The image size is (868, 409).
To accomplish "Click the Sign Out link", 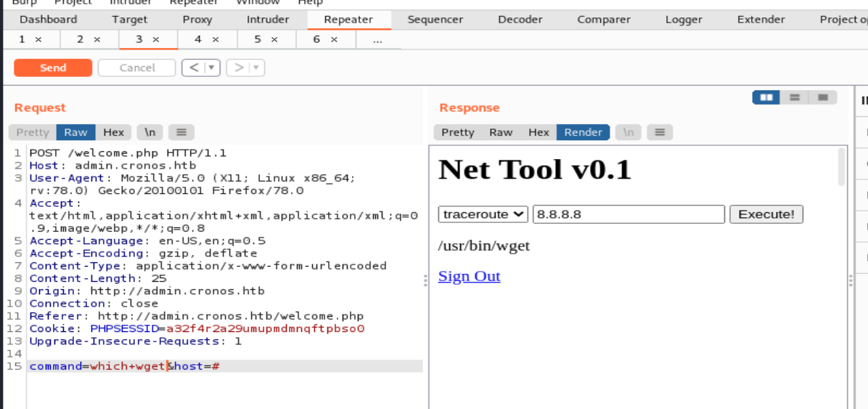I will click(469, 276).
